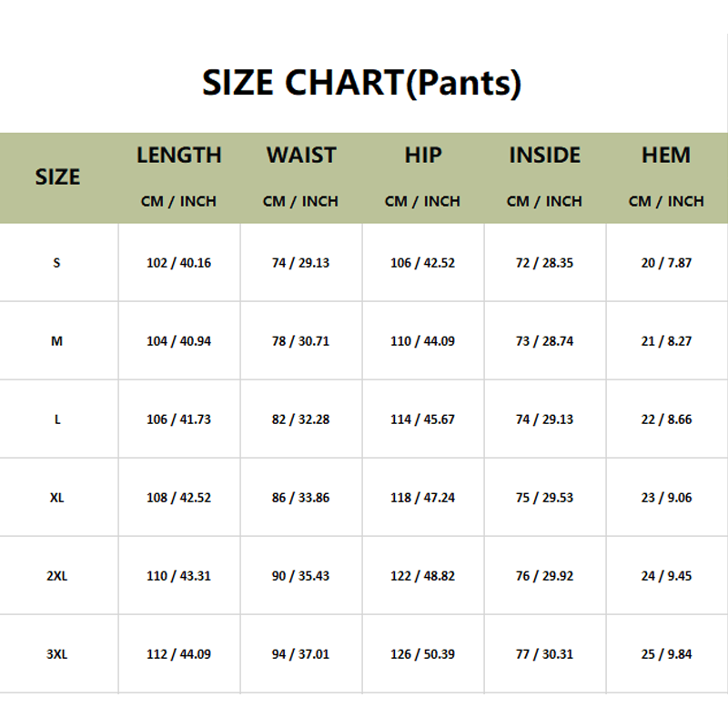Select the 75 / 29.53 inside cell
The width and height of the screenshot is (728, 728).
[x=544, y=498]
